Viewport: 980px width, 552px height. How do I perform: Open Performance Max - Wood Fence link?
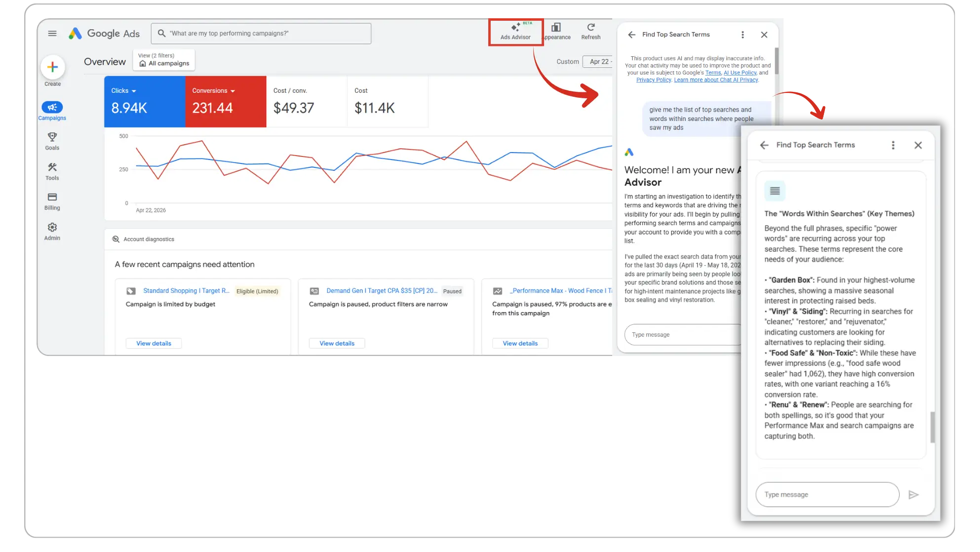point(561,291)
